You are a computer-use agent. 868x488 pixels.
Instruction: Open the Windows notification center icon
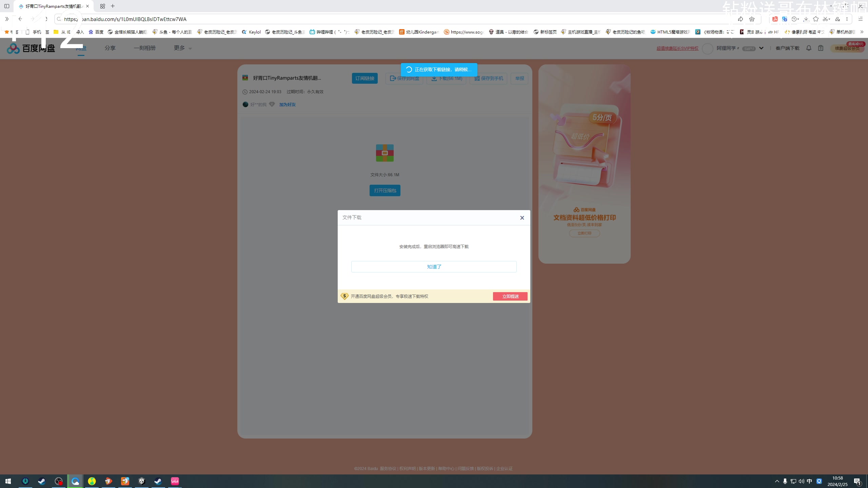tap(857, 481)
